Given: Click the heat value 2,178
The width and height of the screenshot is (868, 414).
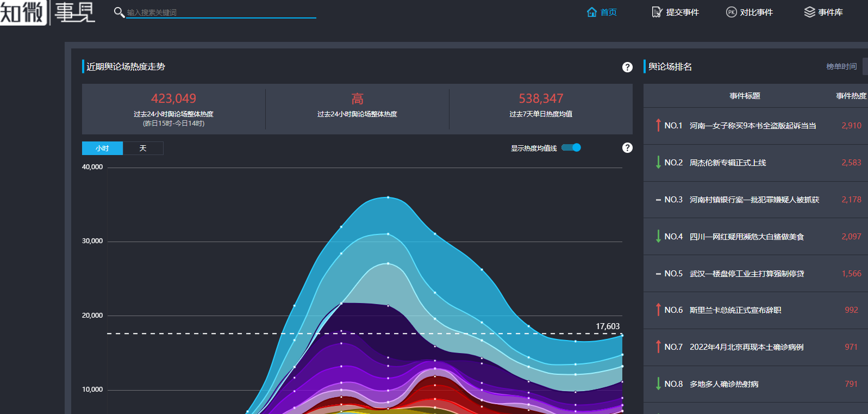Looking at the screenshot, I should [851, 200].
